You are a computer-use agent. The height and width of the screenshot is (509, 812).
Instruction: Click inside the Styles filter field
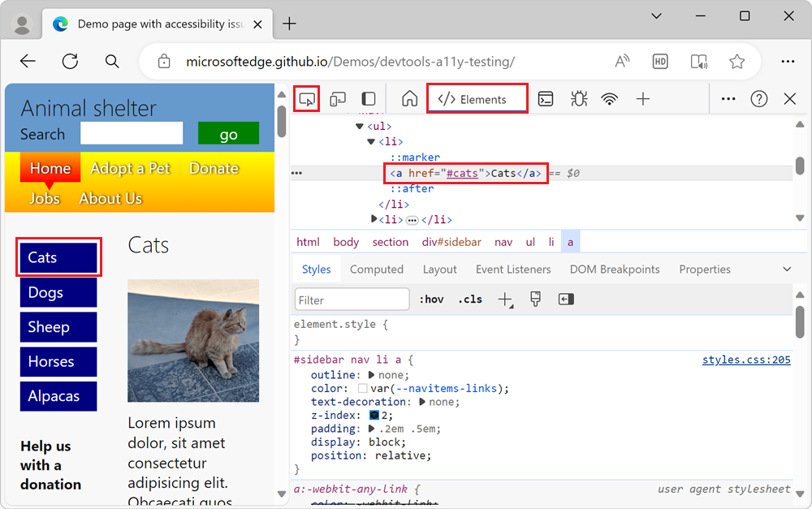[x=352, y=299]
